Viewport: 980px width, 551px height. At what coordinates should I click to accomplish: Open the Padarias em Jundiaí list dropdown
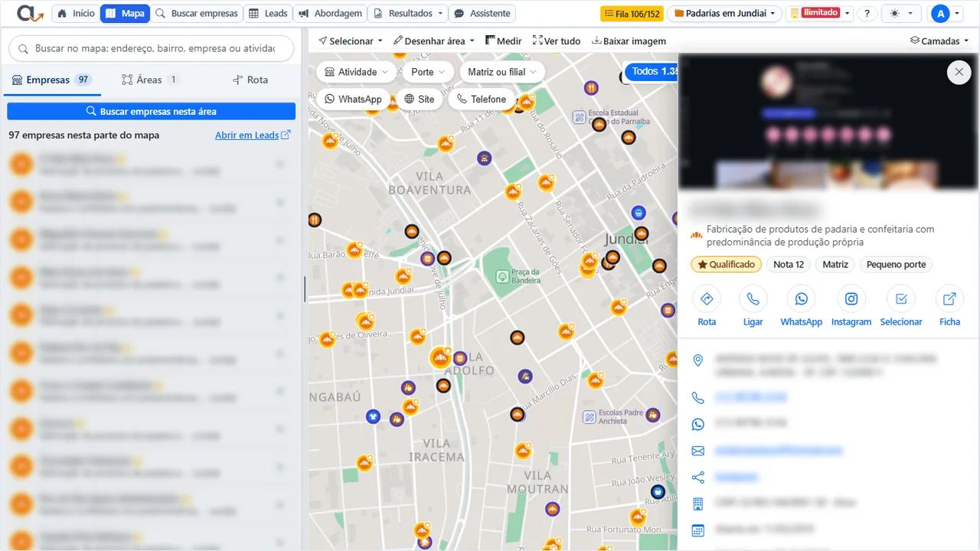click(x=724, y=14)
